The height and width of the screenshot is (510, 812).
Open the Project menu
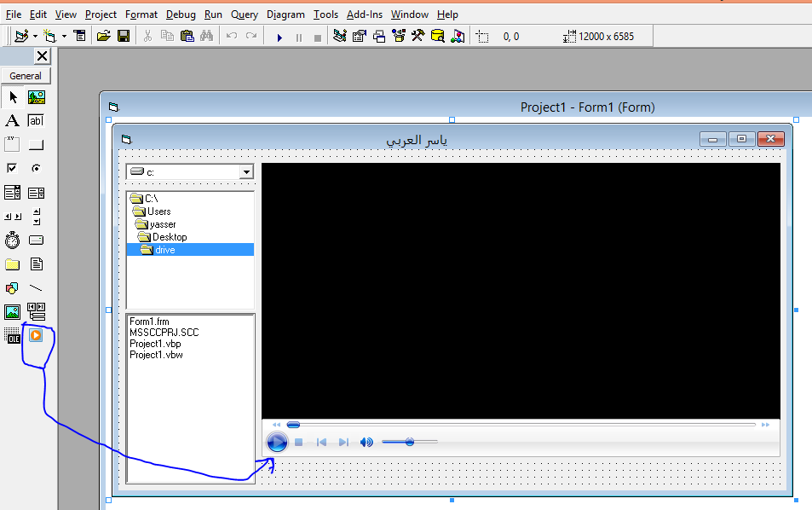click(101, 14)
